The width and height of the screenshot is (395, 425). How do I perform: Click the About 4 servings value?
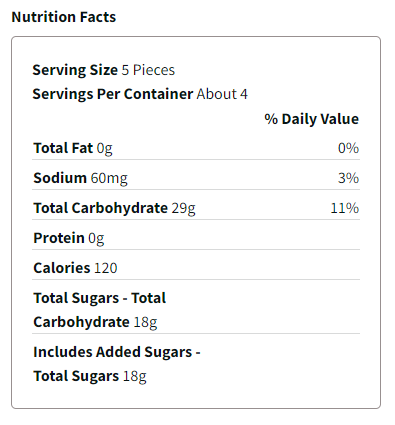[222, 94]
